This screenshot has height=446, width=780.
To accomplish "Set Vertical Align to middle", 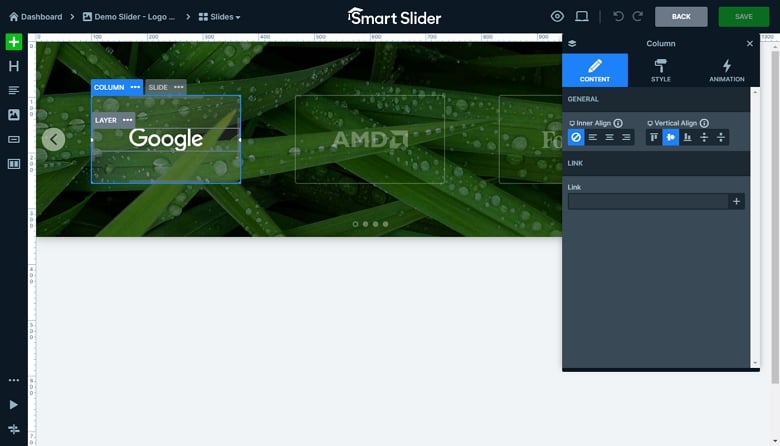I will pyautogui.click(x=671, y=137).
